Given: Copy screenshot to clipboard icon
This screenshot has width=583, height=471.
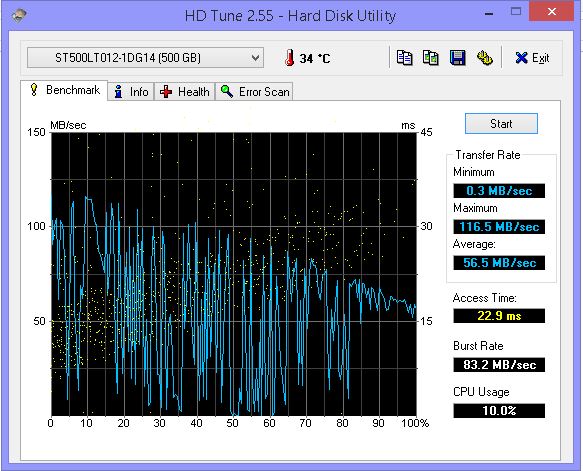Looking at the screenshot, I should coord(431,58).
